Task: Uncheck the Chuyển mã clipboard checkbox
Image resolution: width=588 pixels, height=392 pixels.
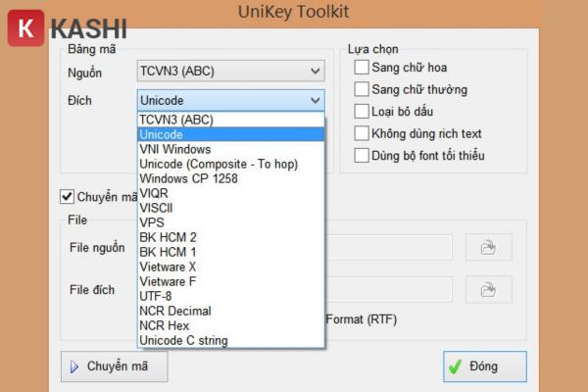Action: (x=68, y=196)
